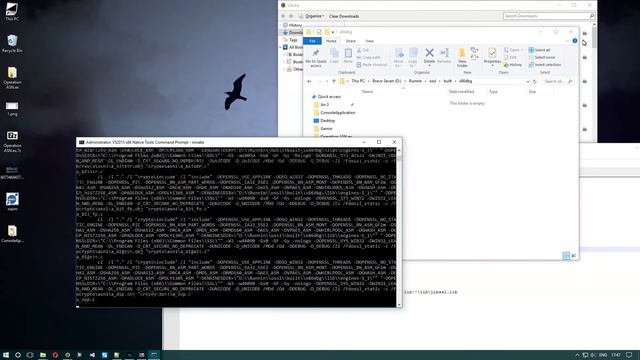Refresh the Explorer address bar location
Screen dimensions: 640x360
(x=535, y=81)
